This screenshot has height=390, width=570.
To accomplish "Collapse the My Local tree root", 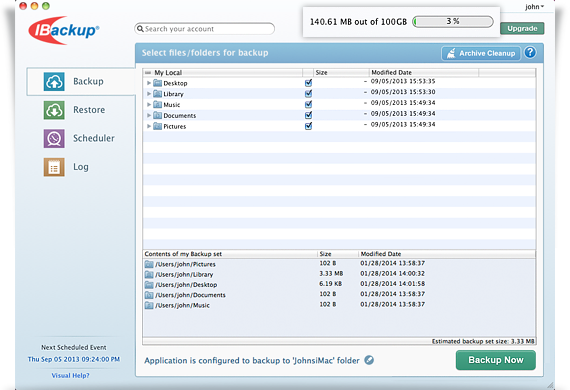I will (x=148, y=72).
